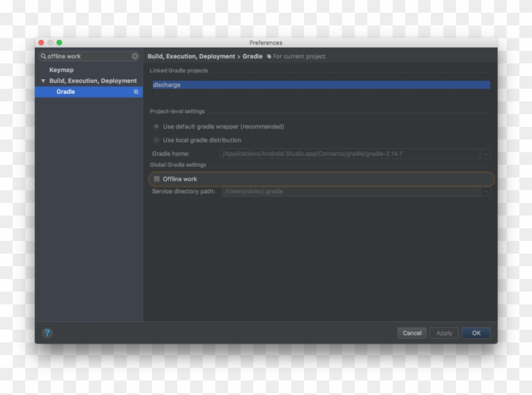Click Build, Execution, Deployment in the breadcrumb
This screenshot has height=395, width=532.
(193, 56)
